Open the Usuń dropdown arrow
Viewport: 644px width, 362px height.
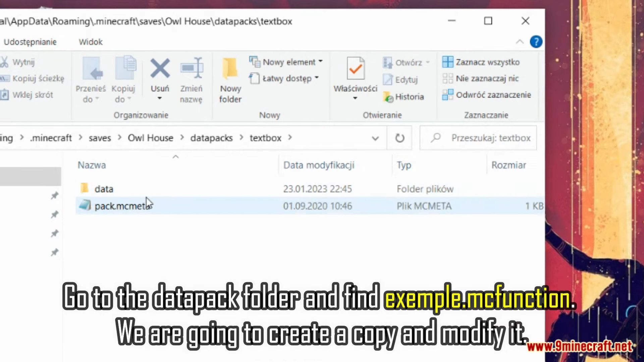coord(160,98)
